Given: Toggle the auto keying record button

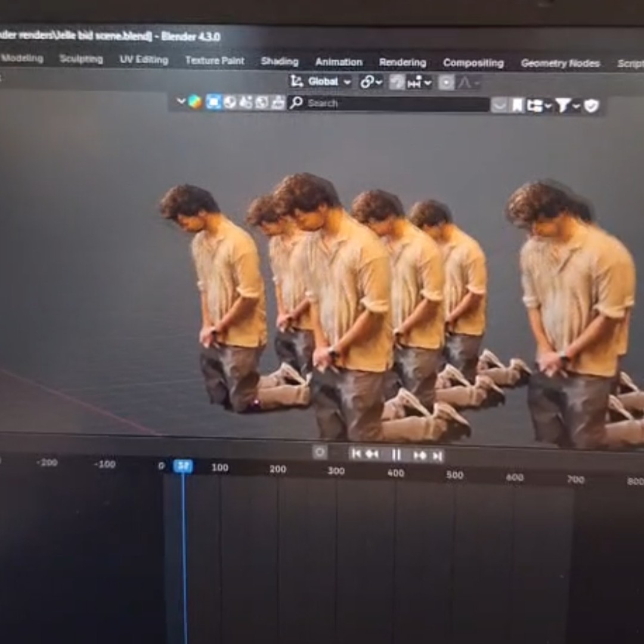Looking at the screenshot, I should click(320, 453).
